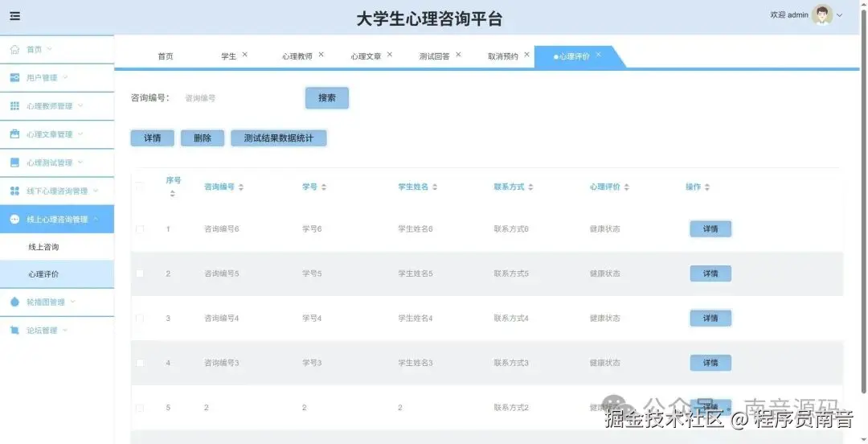Open 详情 for 咨询编号3 row

(x=710, y=363)
